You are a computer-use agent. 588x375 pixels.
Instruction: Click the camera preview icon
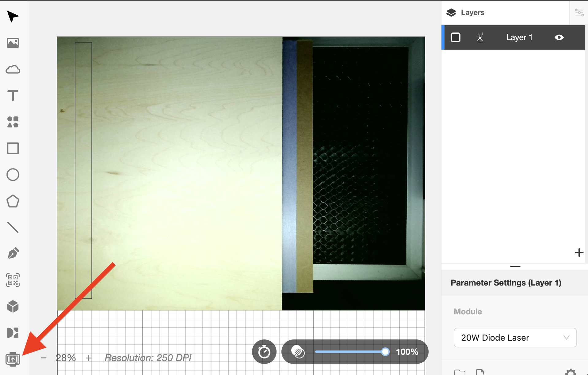tap(13, 359)
